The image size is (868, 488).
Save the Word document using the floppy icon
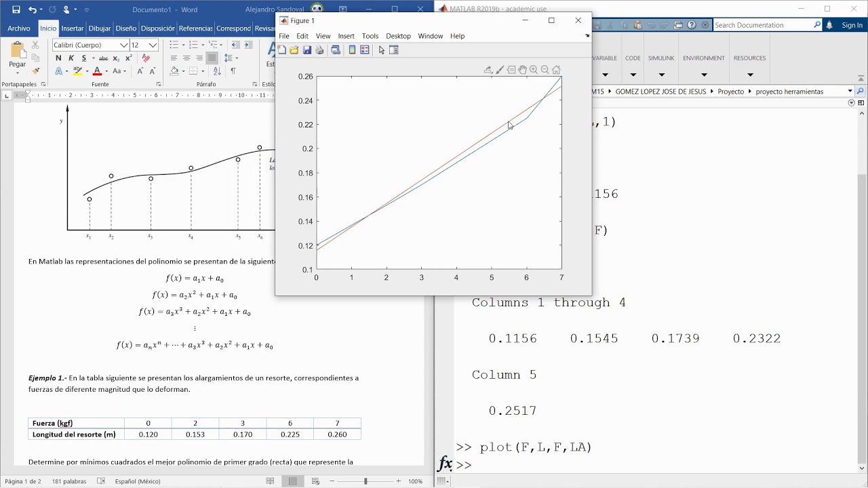pyautogui.click(x=16, y=9)
